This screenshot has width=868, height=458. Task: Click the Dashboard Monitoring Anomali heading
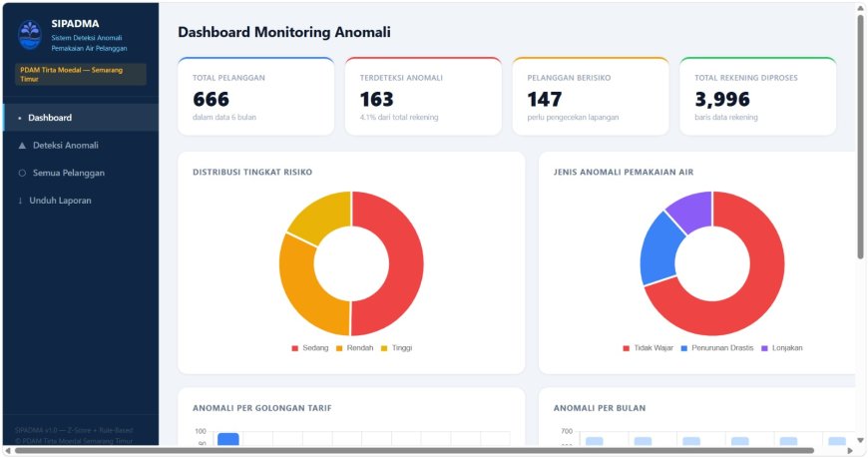[284, 32]
